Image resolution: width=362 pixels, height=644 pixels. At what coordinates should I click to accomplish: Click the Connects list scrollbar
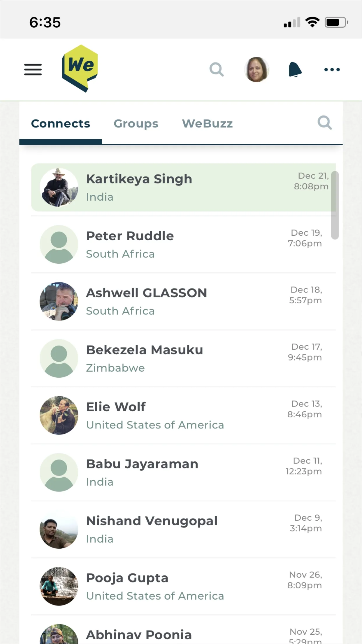[335, 205]
